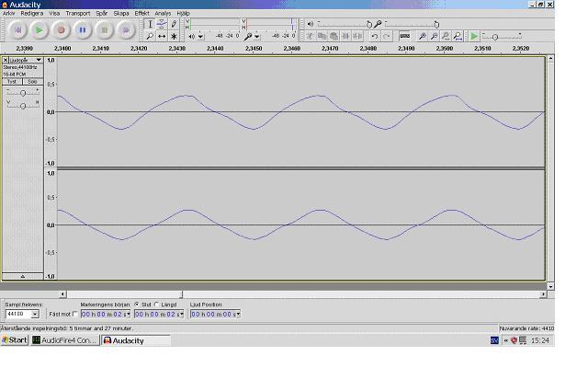
Task: Open the Redigera menu
Action: pos(32,14)
